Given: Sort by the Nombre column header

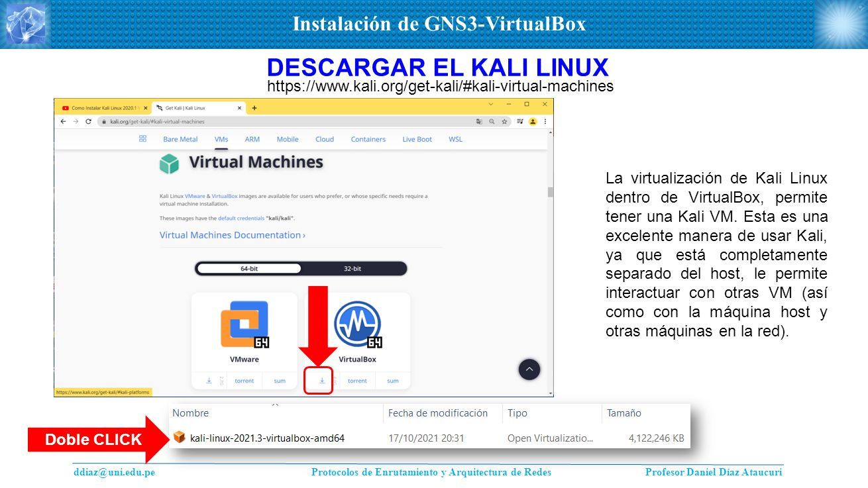Looking at the screenshot, I should point(190,413).
